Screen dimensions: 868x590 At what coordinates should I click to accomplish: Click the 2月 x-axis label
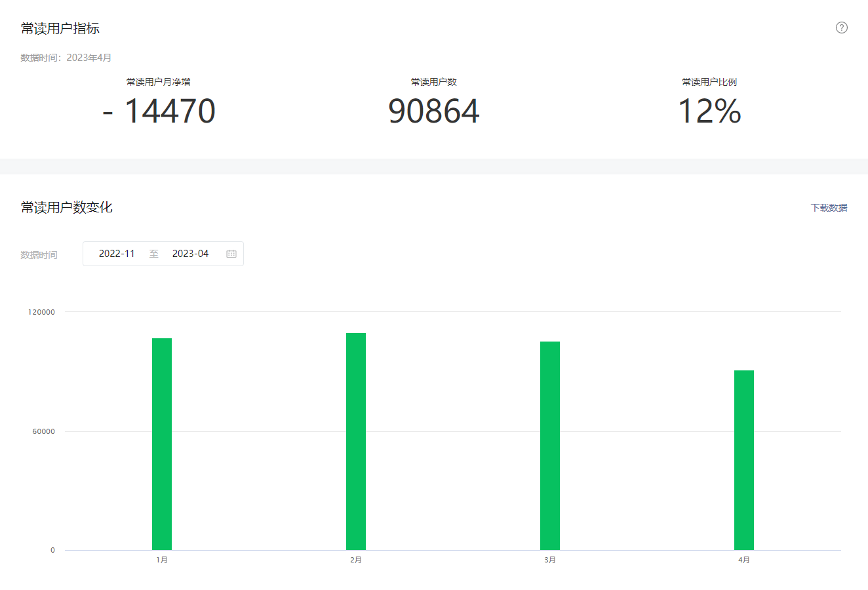356,560
